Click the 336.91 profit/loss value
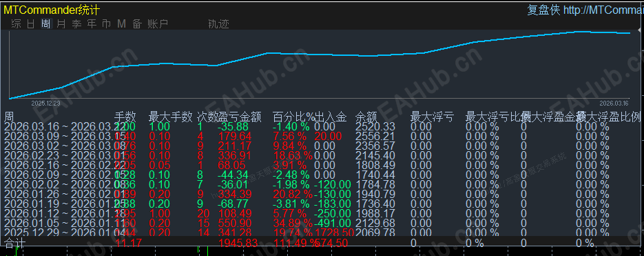 coord(234,155)
